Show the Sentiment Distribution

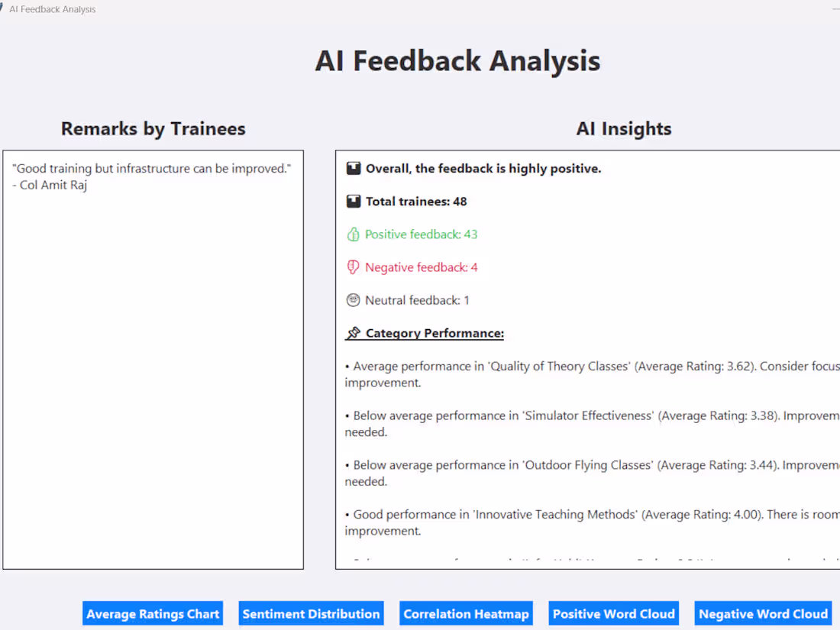coord(311,613)
